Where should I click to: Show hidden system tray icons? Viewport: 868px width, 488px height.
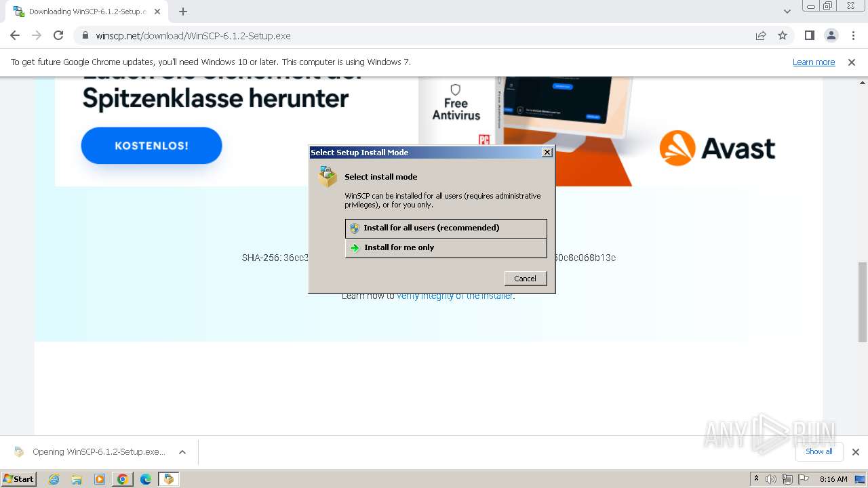point(756,479)
